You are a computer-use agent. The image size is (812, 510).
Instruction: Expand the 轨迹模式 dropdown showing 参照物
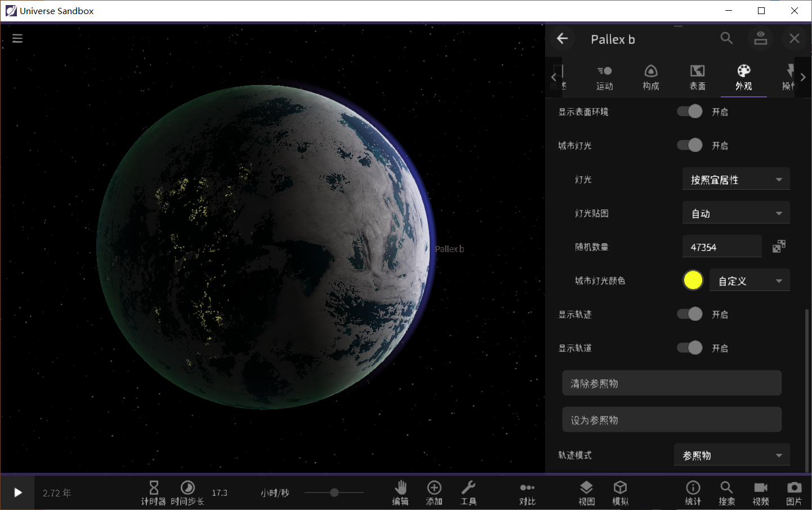tap(731, 455)
